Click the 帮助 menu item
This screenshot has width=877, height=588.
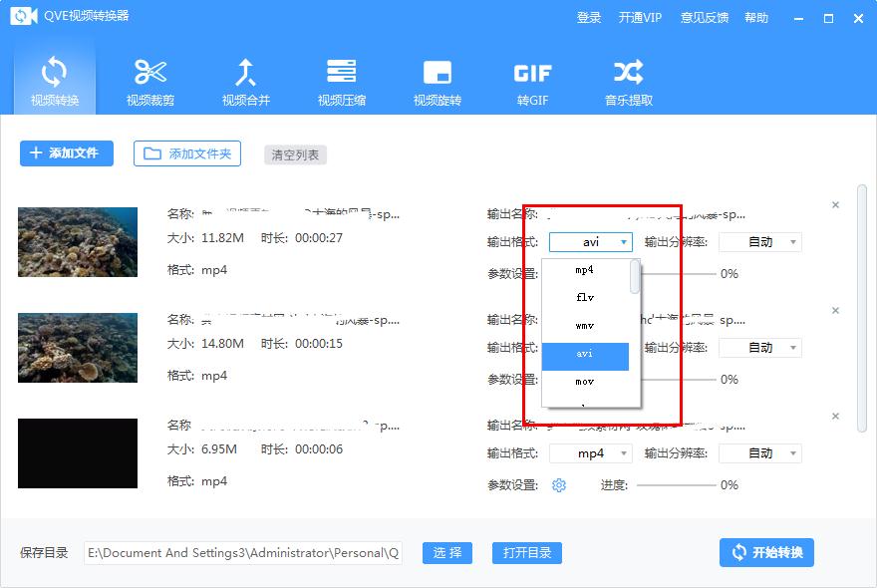(x=756, y=17)
